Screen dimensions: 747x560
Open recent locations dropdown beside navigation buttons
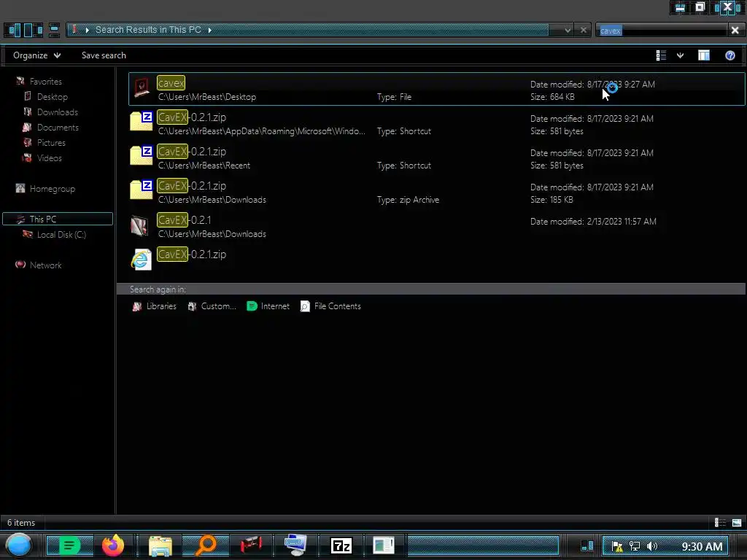pos(54,30)
